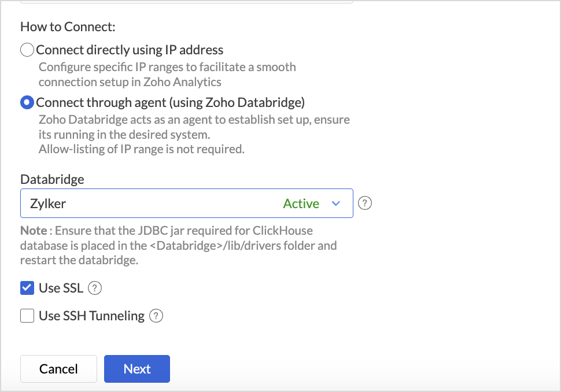
Task: Click the "Databridge" field label
Action: coord(52,179)
